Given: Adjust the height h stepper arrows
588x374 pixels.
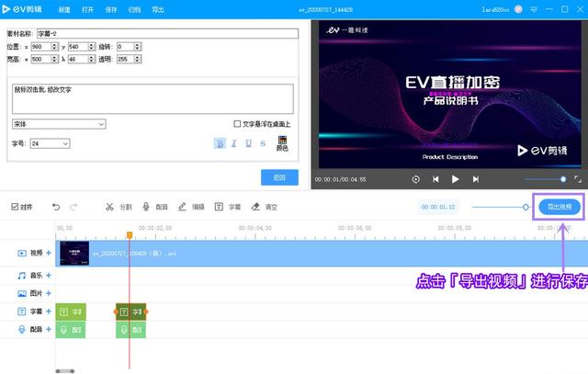Looking at the screenshot, I should point(92,59).
